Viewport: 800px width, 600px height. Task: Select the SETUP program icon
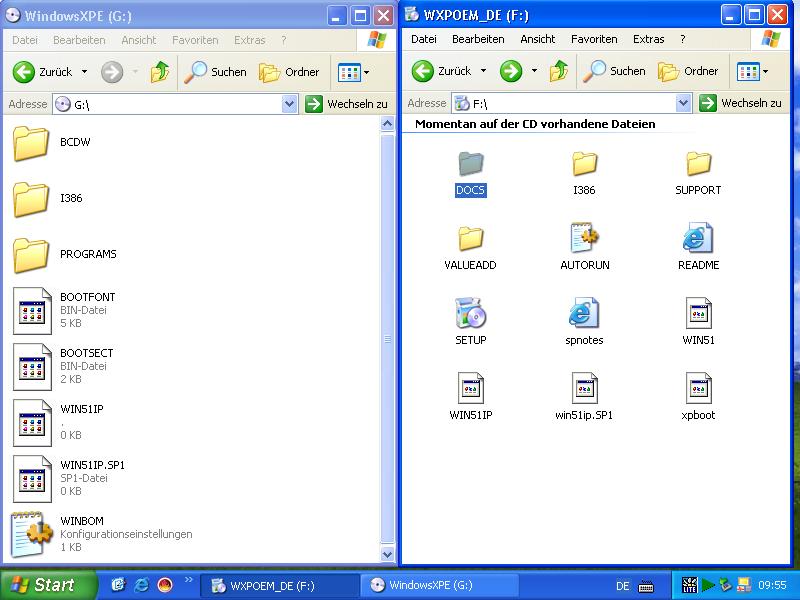point(470,313)
